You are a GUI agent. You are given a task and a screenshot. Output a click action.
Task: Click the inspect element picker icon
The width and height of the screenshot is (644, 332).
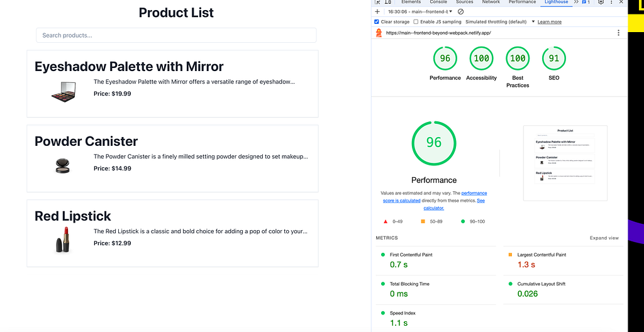tap(377, 2)
